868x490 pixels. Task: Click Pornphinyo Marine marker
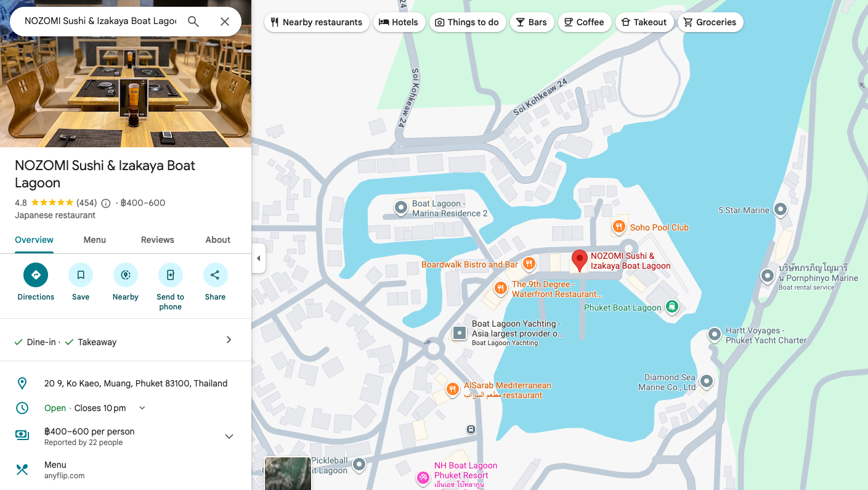pos(768,276)
